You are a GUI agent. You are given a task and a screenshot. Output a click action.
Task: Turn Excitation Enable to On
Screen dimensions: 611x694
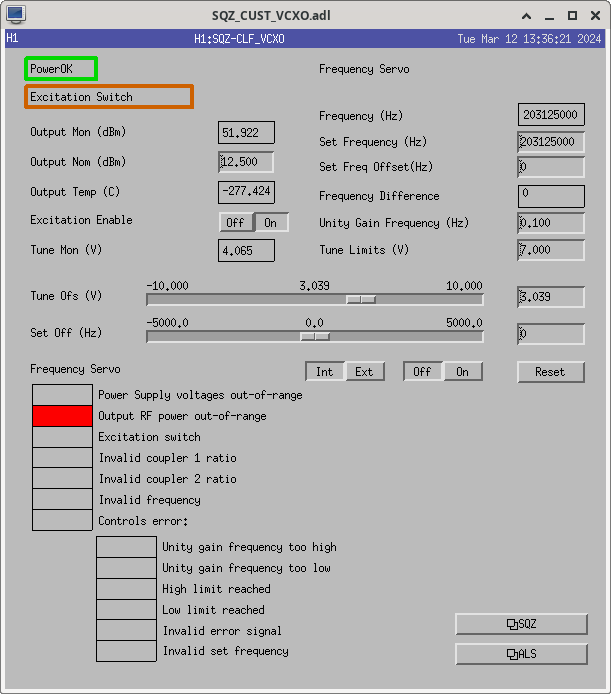tap(270, 223)
